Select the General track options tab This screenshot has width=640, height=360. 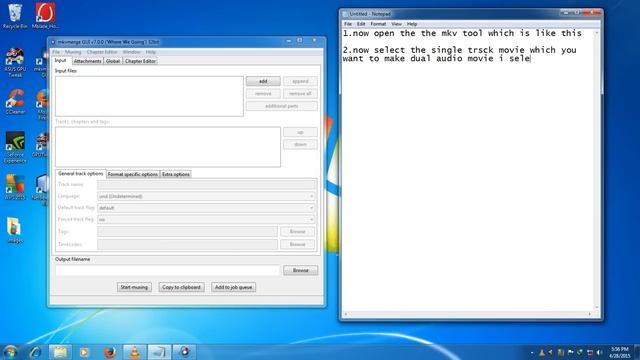80,173
